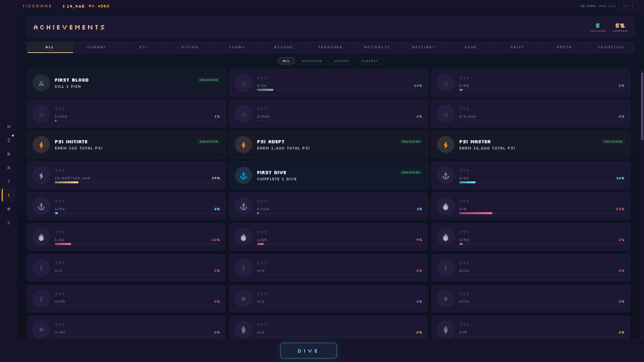Click the H icon in the sidebar

click(9, 127)
